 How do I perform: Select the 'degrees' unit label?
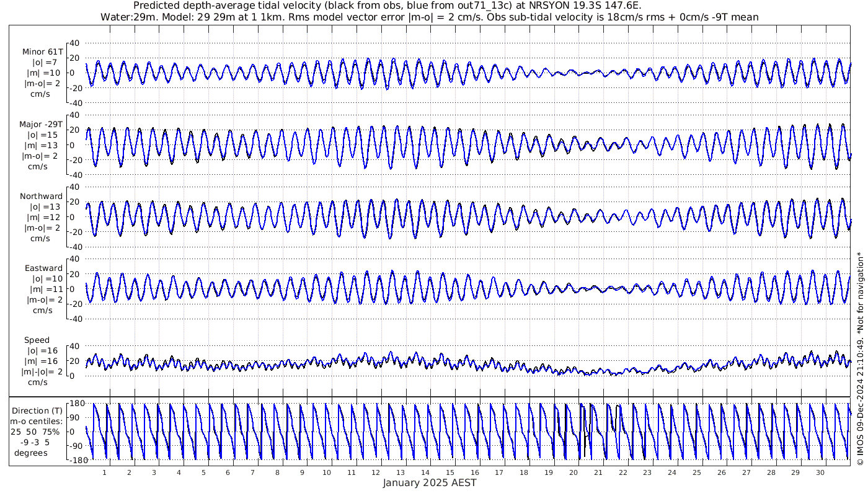pos(32,453)
